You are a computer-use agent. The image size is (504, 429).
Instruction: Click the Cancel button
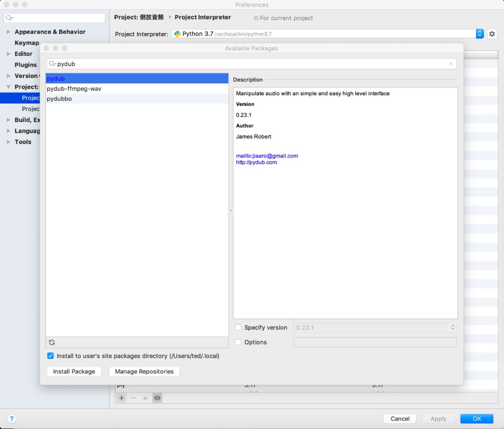(400, 419)
